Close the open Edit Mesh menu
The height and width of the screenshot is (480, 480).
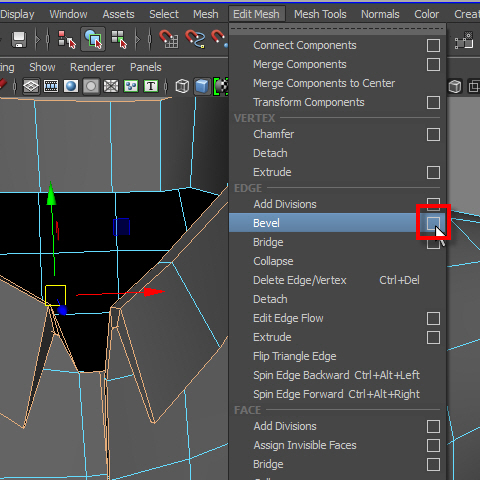coord(256,14)
